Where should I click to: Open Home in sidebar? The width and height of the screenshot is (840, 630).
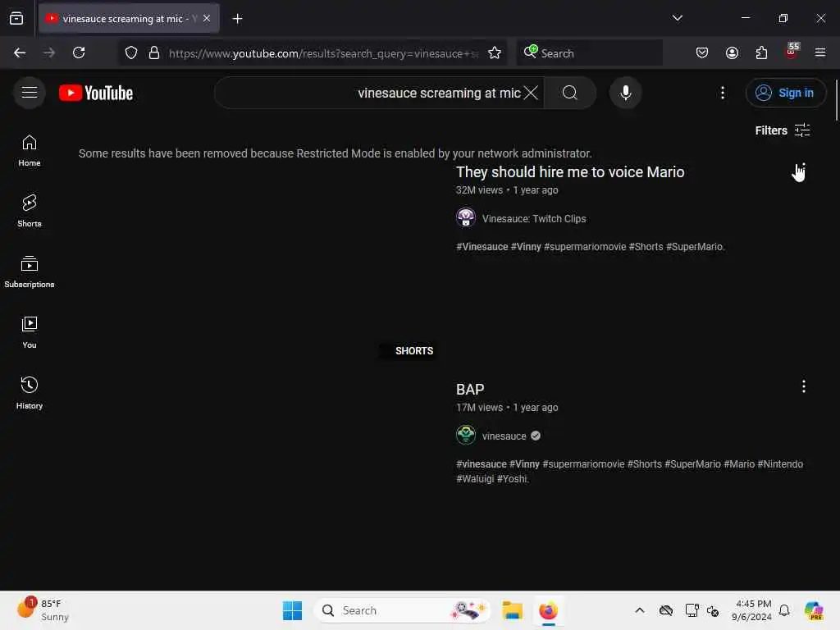[x=29, y=151]
